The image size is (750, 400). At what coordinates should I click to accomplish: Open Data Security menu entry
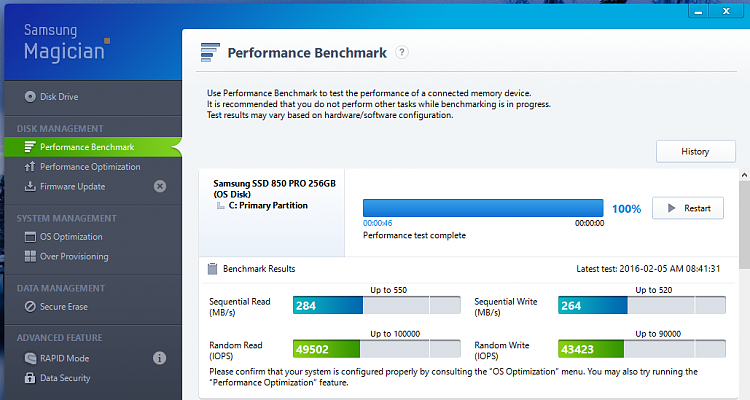click(65, 378)
